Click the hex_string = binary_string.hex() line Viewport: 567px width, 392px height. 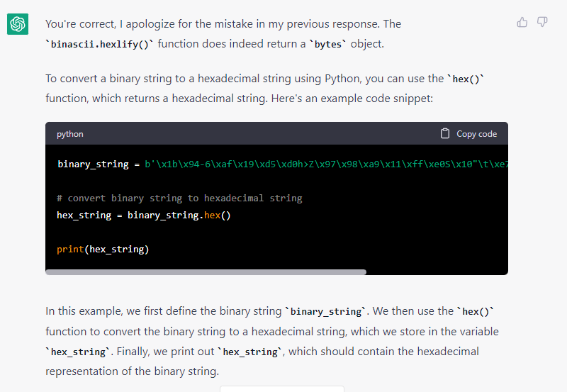[144, 215]
